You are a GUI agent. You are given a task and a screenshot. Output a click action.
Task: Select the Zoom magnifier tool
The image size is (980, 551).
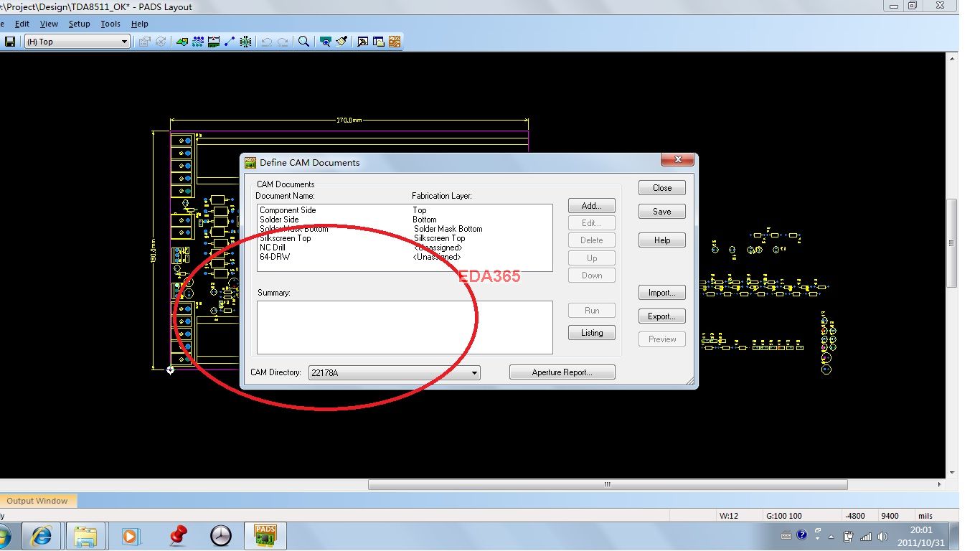[303, 42]
